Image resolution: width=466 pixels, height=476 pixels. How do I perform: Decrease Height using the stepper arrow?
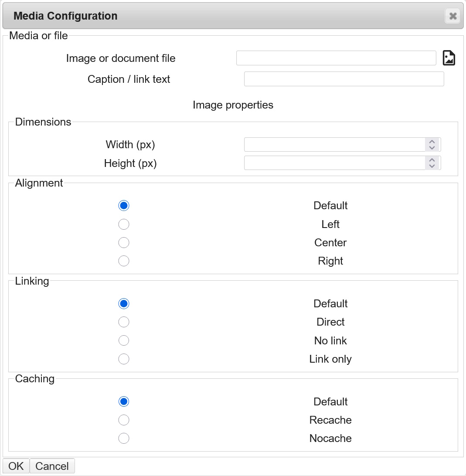pyautogui.click(x=432, y=166)
